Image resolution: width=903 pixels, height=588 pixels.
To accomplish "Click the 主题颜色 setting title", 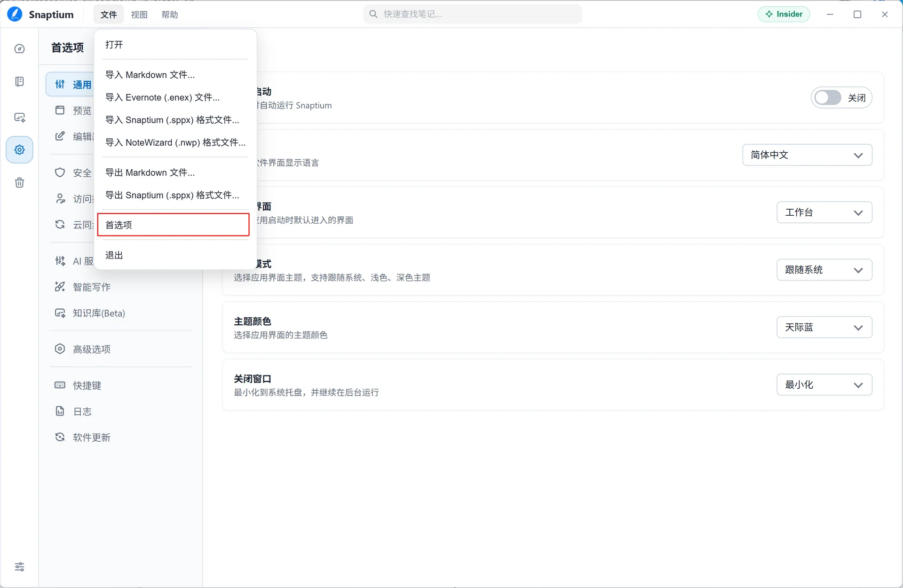I will pyautogui.click(x=253, y=321).
